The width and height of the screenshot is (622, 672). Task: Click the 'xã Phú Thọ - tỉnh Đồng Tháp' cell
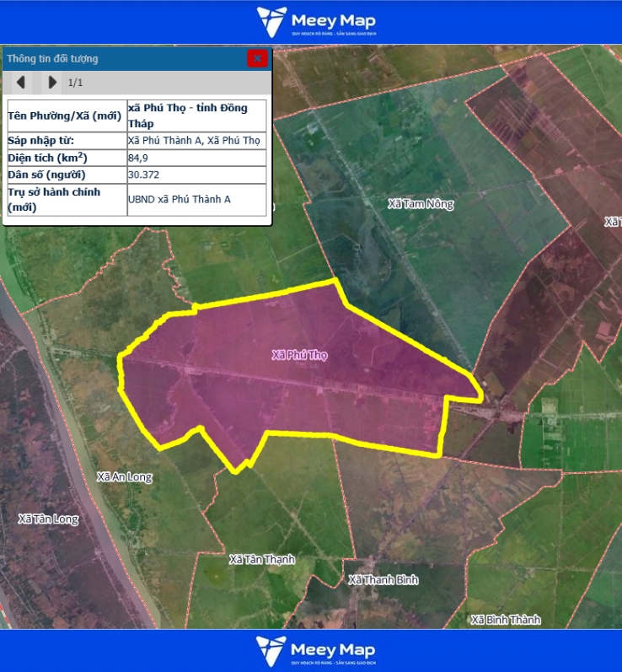point(196,116)
